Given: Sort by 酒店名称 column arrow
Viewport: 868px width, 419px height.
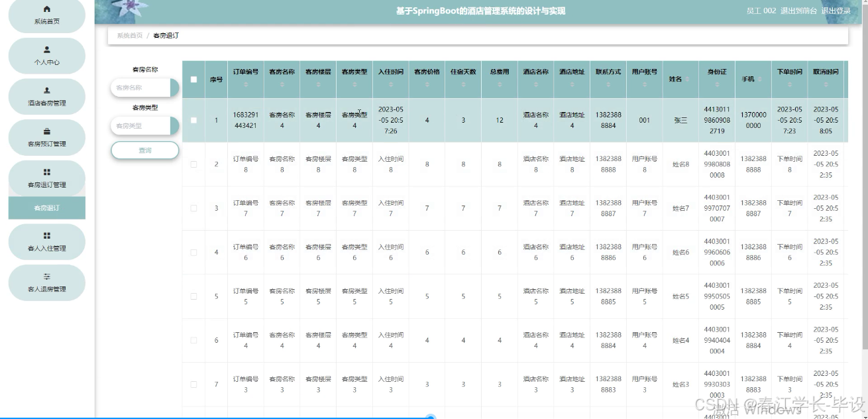Looking at the screenshot, I should pos(536,85).
